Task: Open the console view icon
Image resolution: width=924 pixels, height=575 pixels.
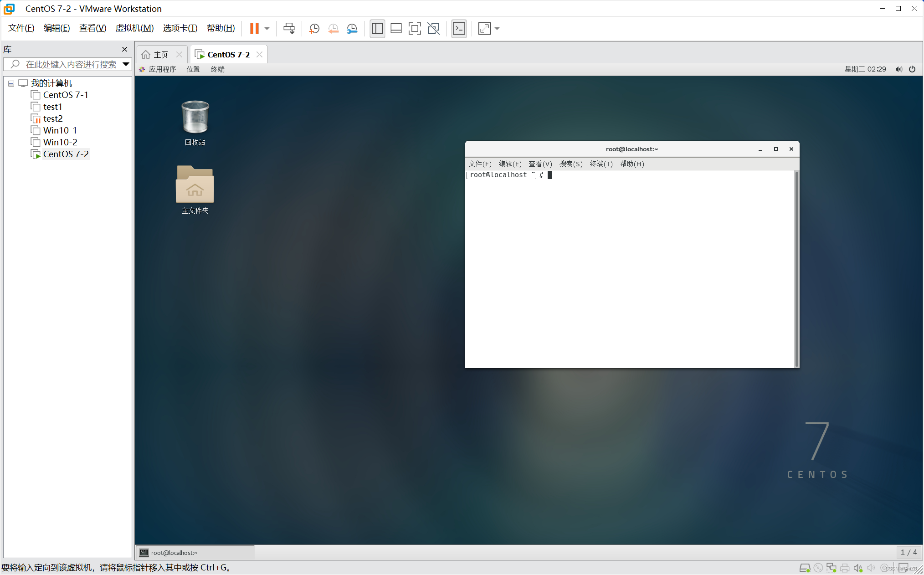Action: [x=459, y=29]
